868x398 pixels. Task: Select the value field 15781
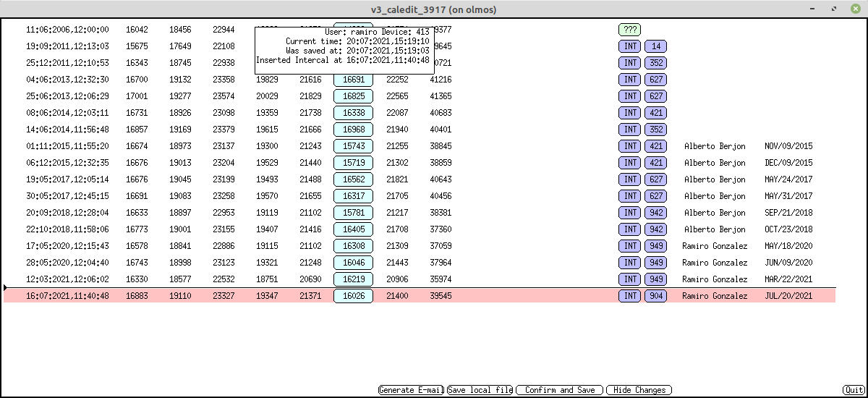354,213
